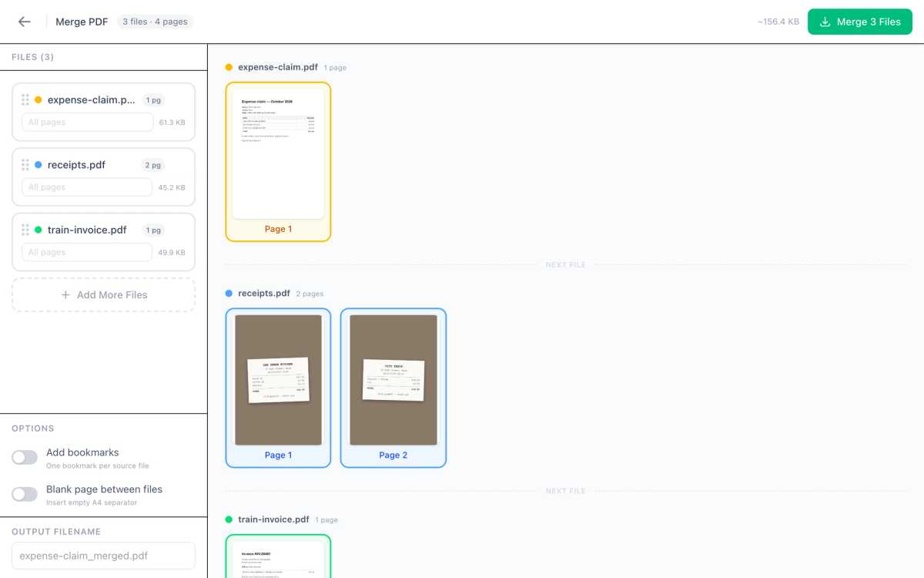This screenshot has height=578, width=924.
Task: Select receipts.pdf Page 1 thumbnail
Action: tap(278, 388)
